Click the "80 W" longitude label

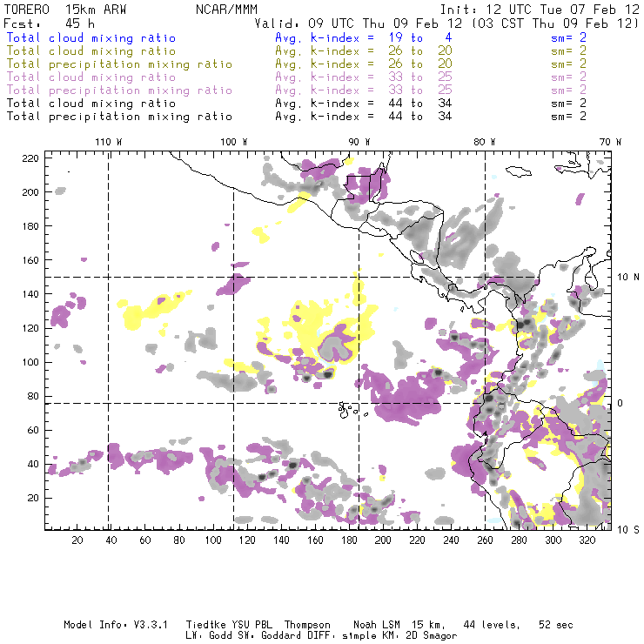tap(485, 142)
